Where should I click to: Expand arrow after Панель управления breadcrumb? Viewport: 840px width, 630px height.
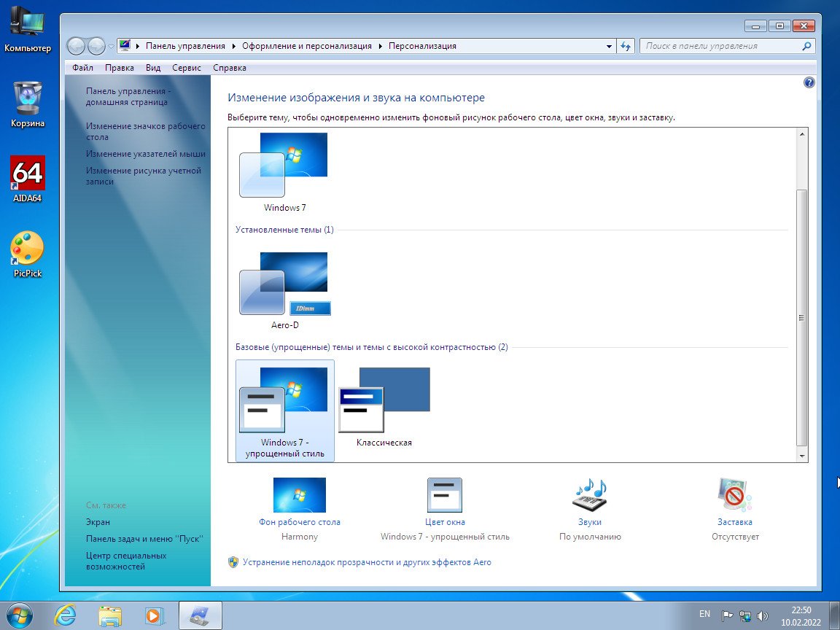click(x=233, y=46)
